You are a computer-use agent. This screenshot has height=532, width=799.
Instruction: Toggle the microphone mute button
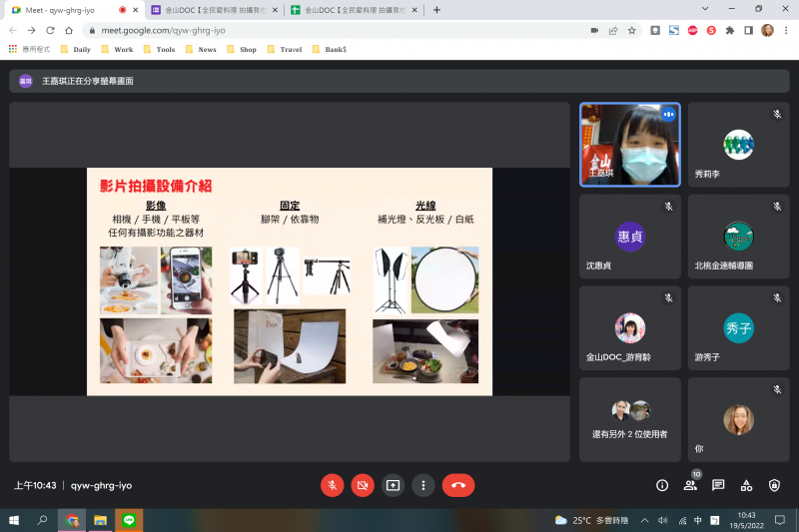333,485
